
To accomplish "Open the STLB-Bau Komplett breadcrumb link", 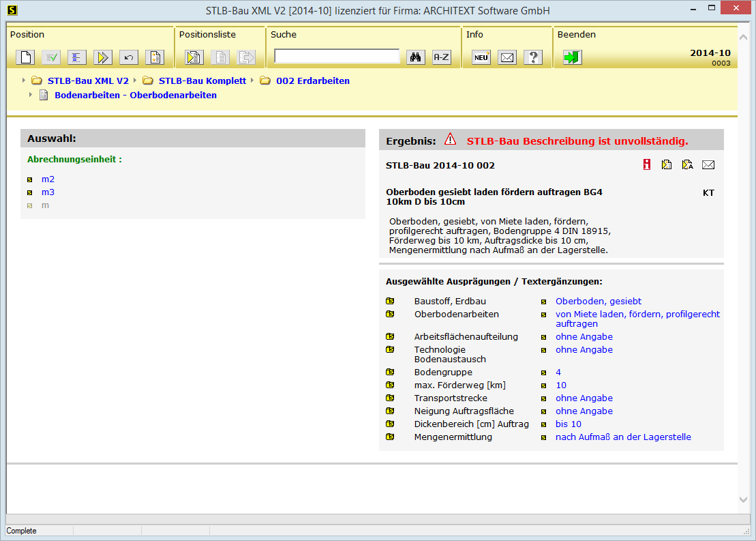I will [202, 81].
